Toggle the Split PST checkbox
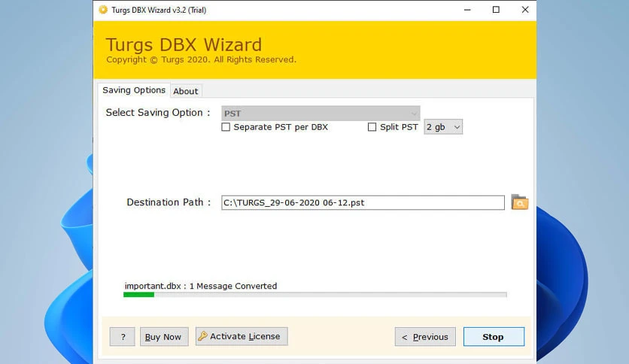Screen dimensions: 629x364 pos(372,127)
